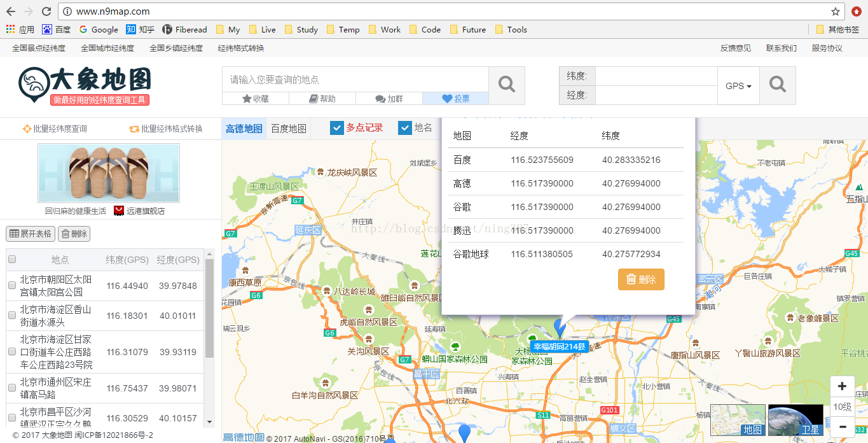Focus the 经度 longitude input field

(x=656, y=95)
